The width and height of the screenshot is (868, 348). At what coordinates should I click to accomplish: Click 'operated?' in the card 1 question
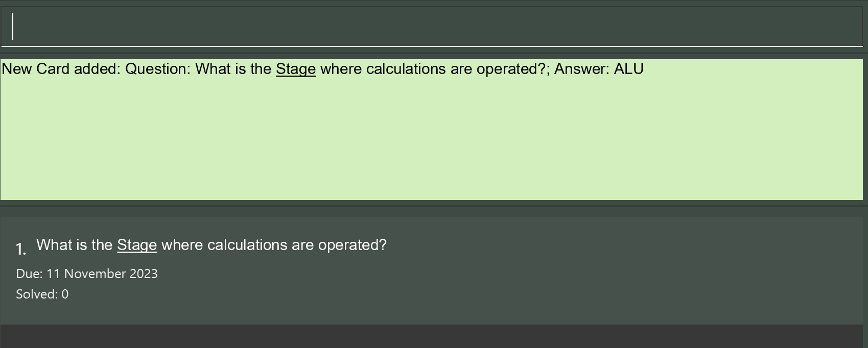[353, 245]
